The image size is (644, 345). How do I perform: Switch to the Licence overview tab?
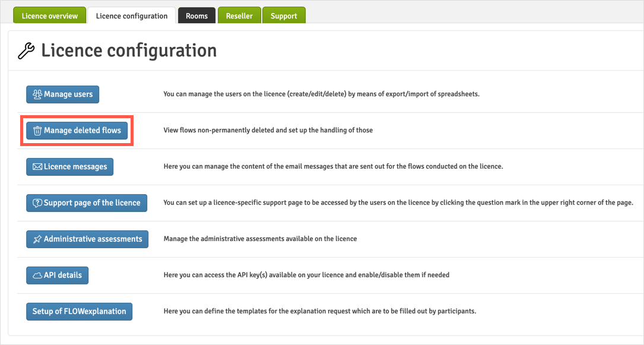point(50,16)
